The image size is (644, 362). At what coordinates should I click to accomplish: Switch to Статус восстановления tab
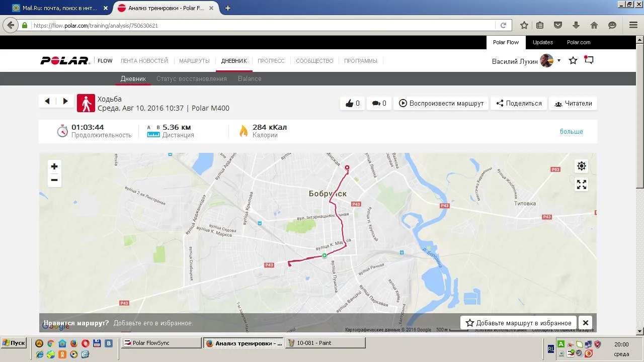191,79
